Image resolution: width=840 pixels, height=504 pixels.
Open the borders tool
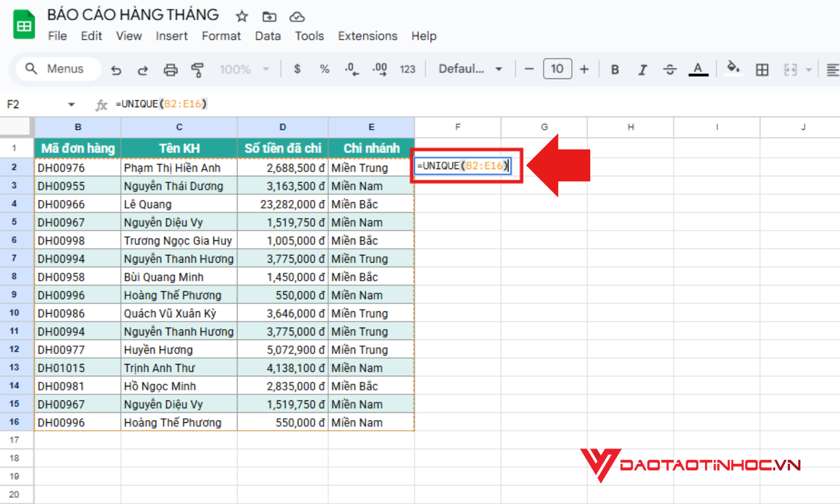point(762,69)
